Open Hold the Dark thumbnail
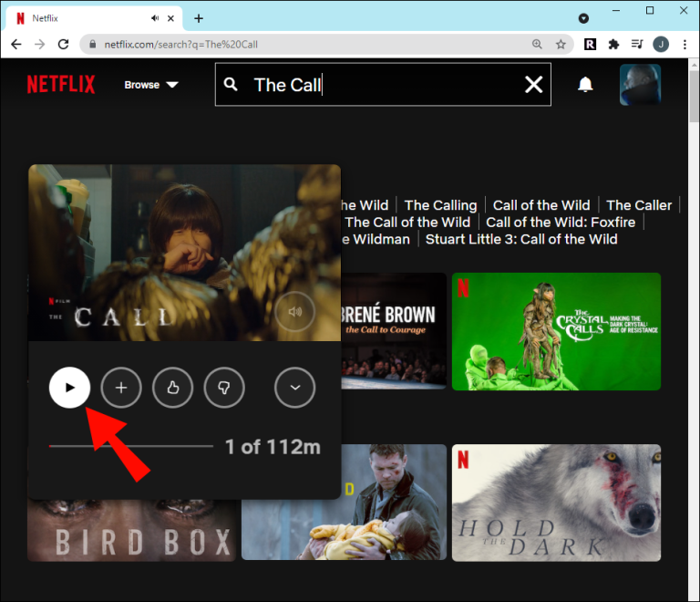Viewport: 700px width, 602px height. click(x=556, y=503)
